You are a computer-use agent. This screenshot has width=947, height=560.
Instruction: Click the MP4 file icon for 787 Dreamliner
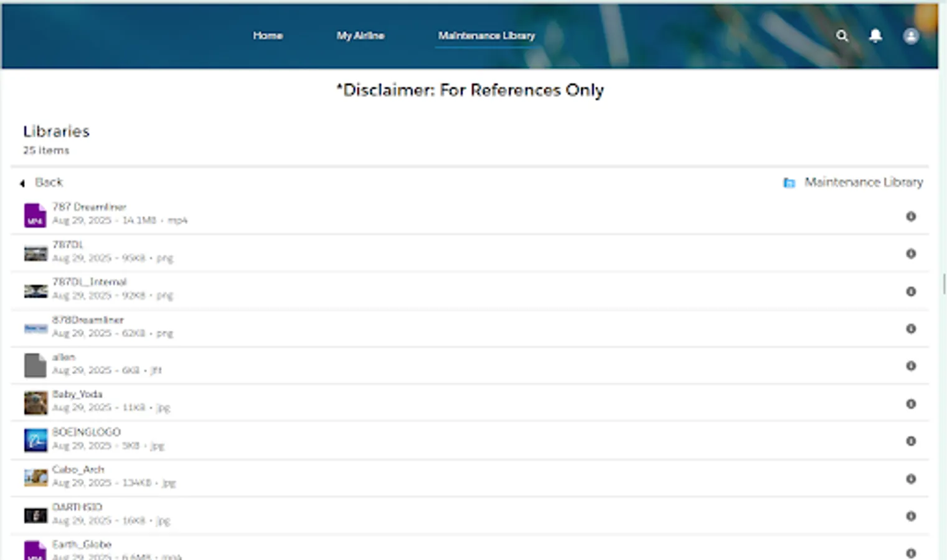tap(35, 215)
